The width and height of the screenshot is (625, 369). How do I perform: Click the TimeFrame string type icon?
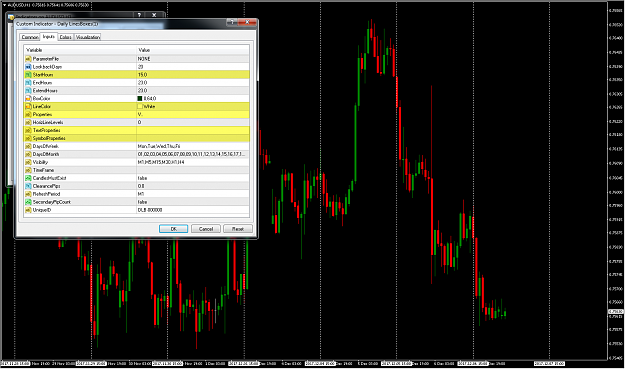click(x=28, y=170)
